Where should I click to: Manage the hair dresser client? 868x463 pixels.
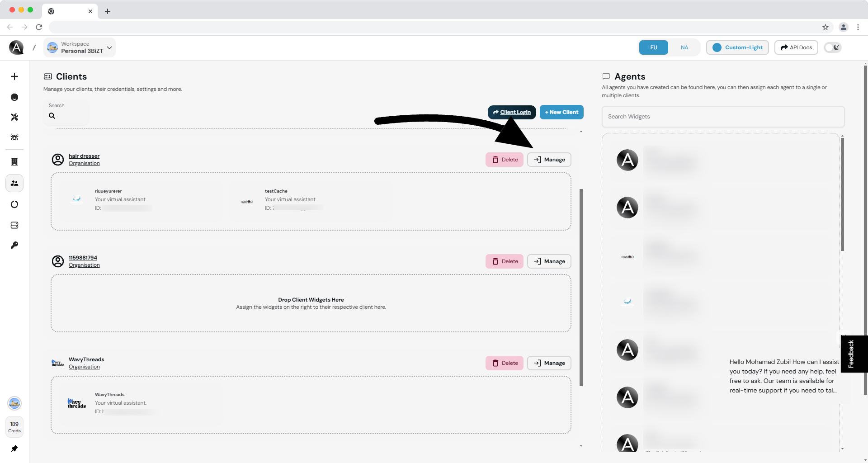click(549, 160)
